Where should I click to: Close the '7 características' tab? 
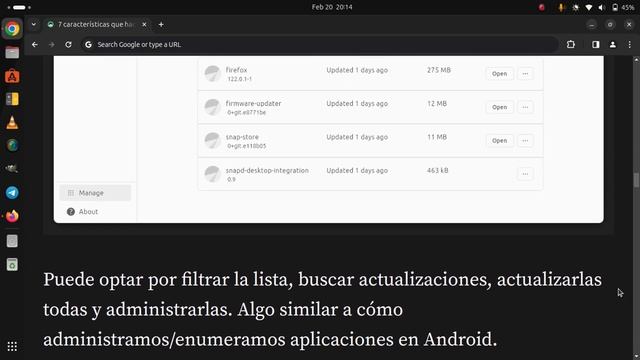144,24
